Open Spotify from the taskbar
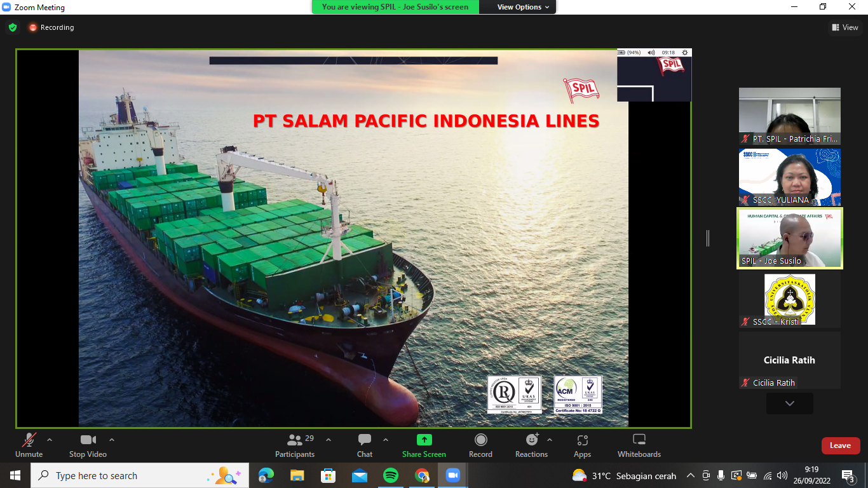 (390, 475)
